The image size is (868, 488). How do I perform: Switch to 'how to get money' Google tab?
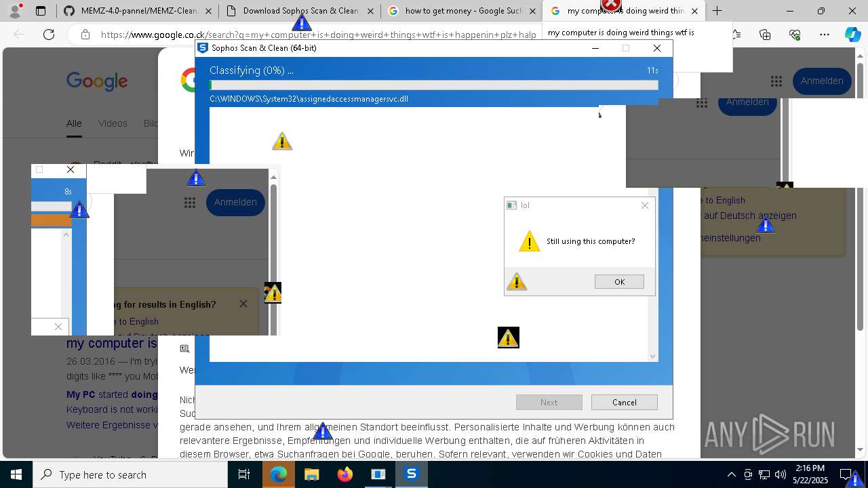click(x=462, y=11)
